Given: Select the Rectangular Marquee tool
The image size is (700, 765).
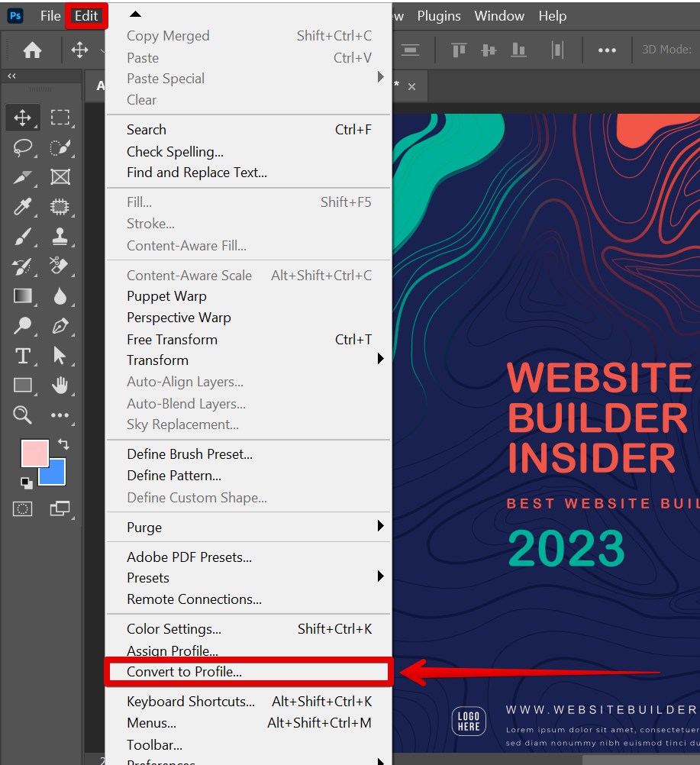Looking at the screenshot, I should pos(60,118).
